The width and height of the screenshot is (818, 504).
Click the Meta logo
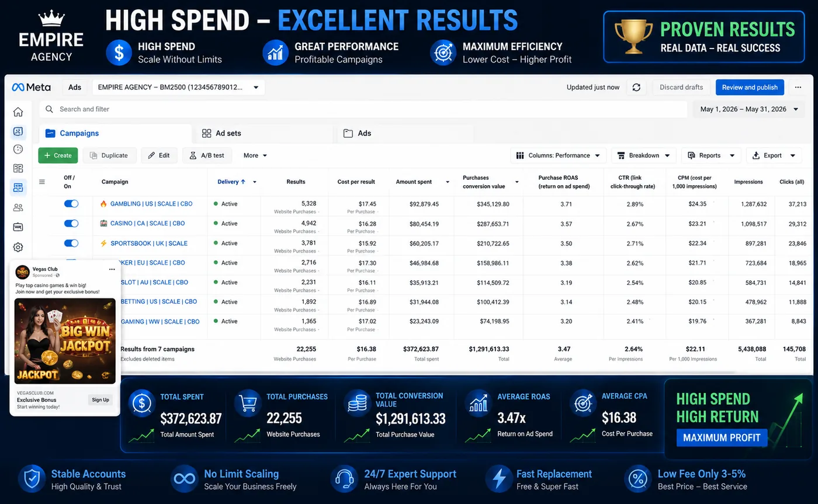pyautogui.click(x=32, y=87)
